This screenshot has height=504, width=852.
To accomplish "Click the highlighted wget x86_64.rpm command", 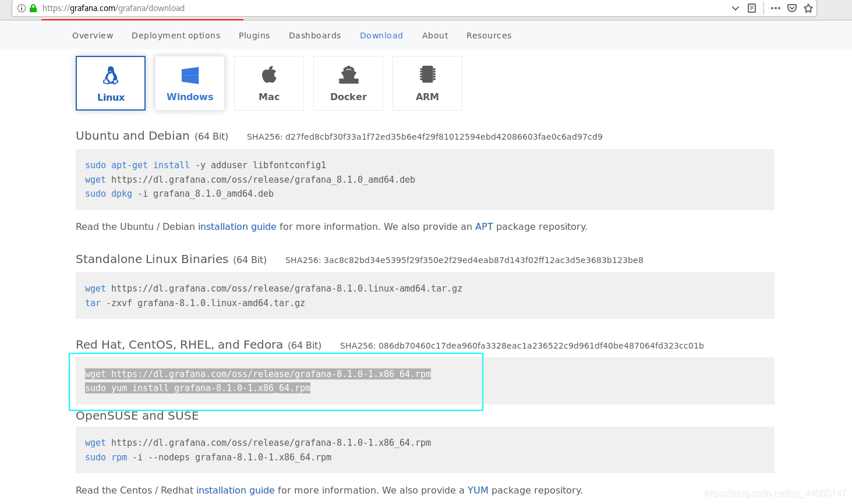I will [x=258, y=374].
